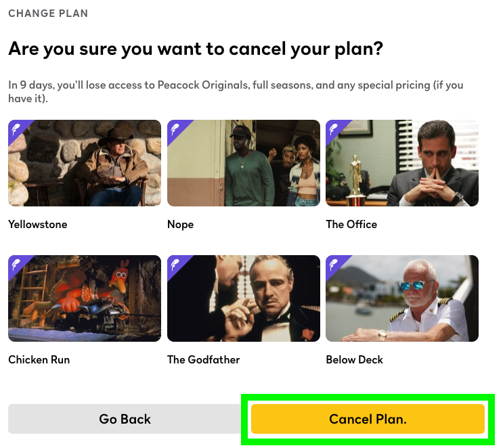Open the Below Deck thumbnail

click(402, 298)
